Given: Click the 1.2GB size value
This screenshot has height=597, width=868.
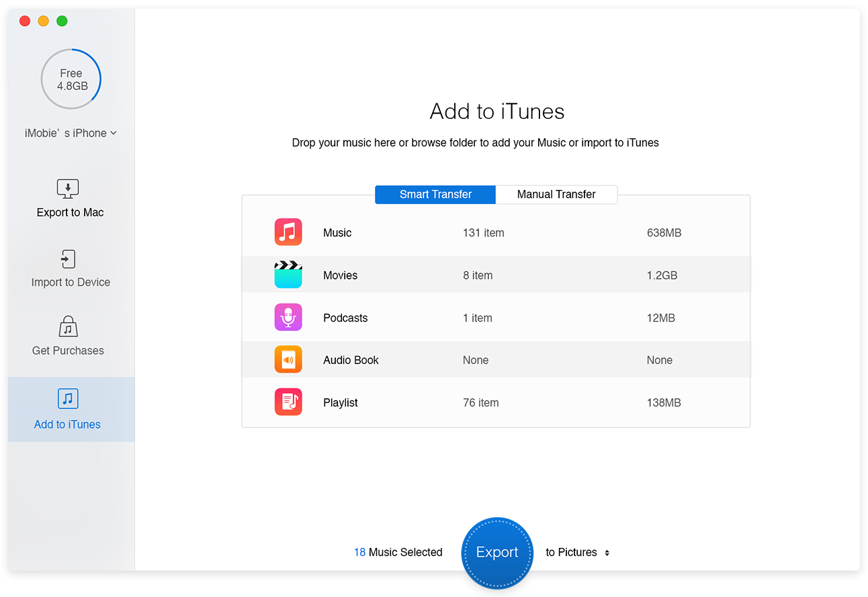Looking at the screenshot, I should pyautogui.click(x=662, y=275).
